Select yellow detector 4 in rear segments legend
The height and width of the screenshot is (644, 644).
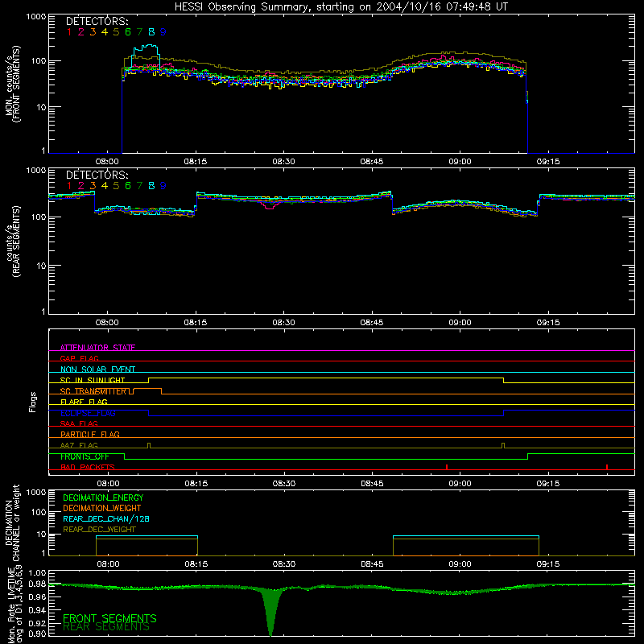[x=105, y=186]
